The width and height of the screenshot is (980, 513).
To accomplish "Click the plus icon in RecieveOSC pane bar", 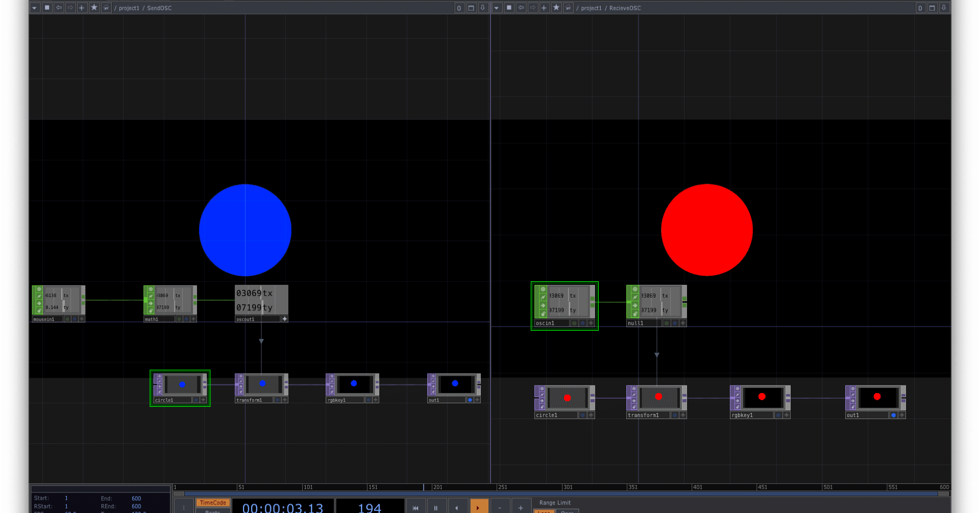I will (544, 8).
